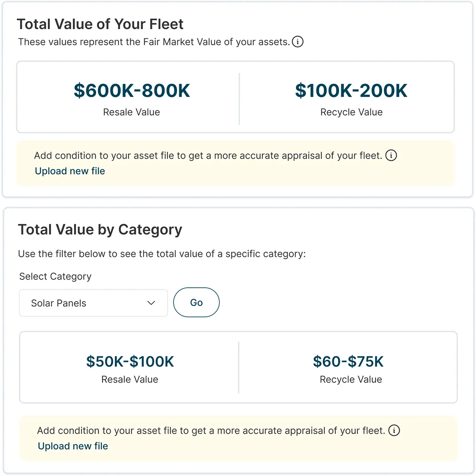
Task: Click the $100K-200K fleet recycle figure
Action: [x=351, y=91]
